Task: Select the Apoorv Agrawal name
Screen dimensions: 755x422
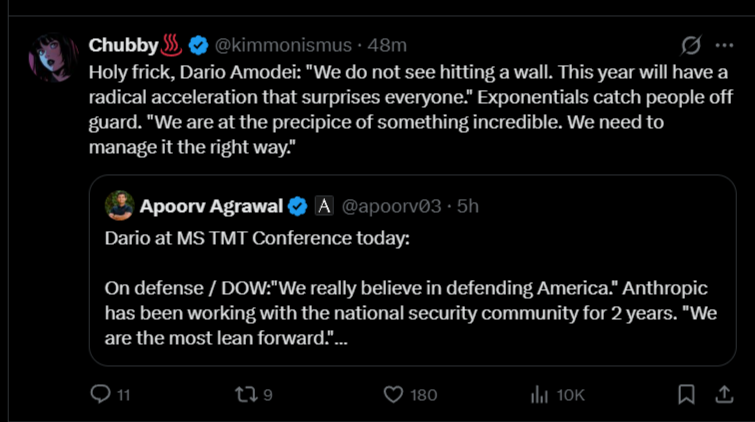Action: 211,206
